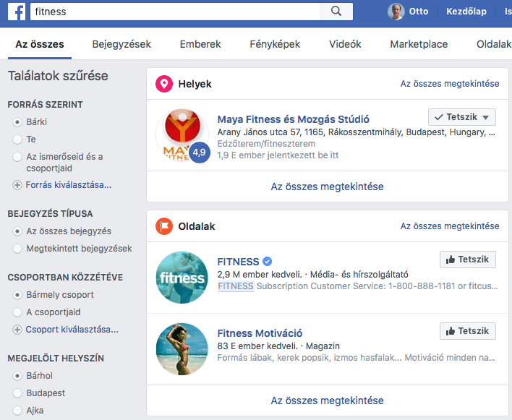This screenshot has height=420, width=512.
Task: Click into the fitness search field
Action: [x=175, y=12]
